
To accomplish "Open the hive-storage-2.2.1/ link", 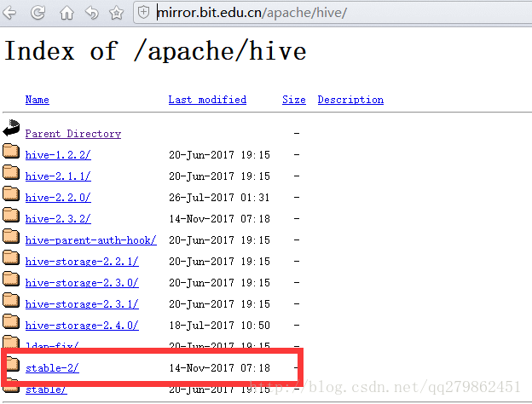I will (82, 262).
